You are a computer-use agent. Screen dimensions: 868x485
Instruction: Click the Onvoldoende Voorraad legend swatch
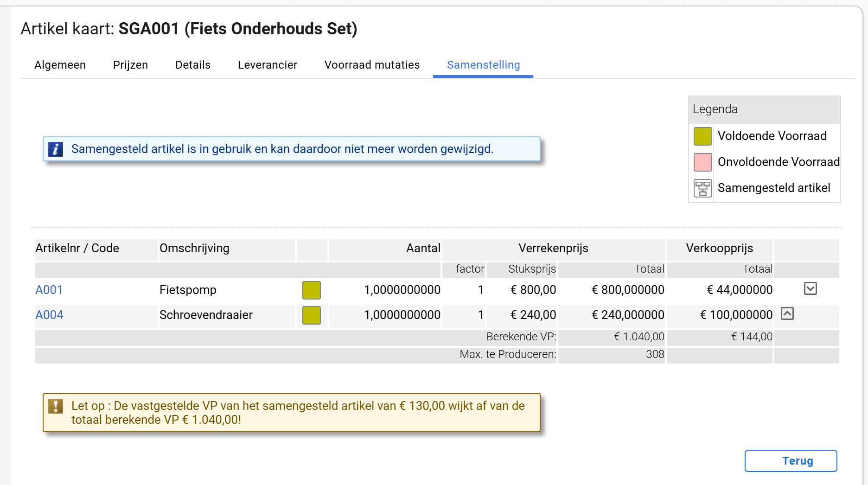click(x=702, y=162)
